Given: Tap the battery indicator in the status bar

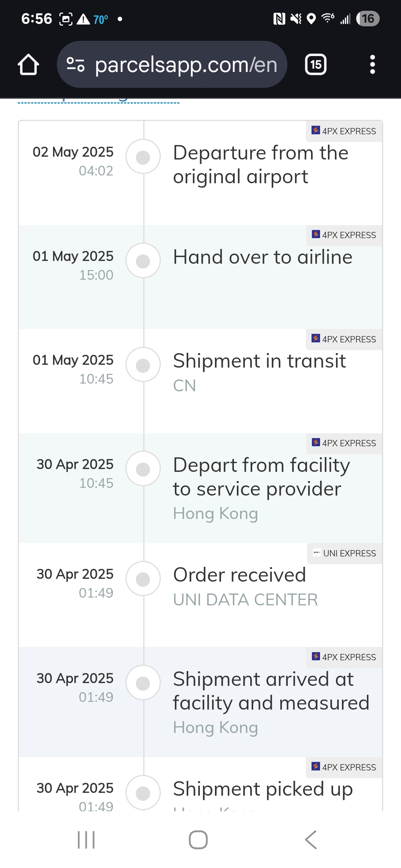Looking at the screenshot, I should pos(368,19).
